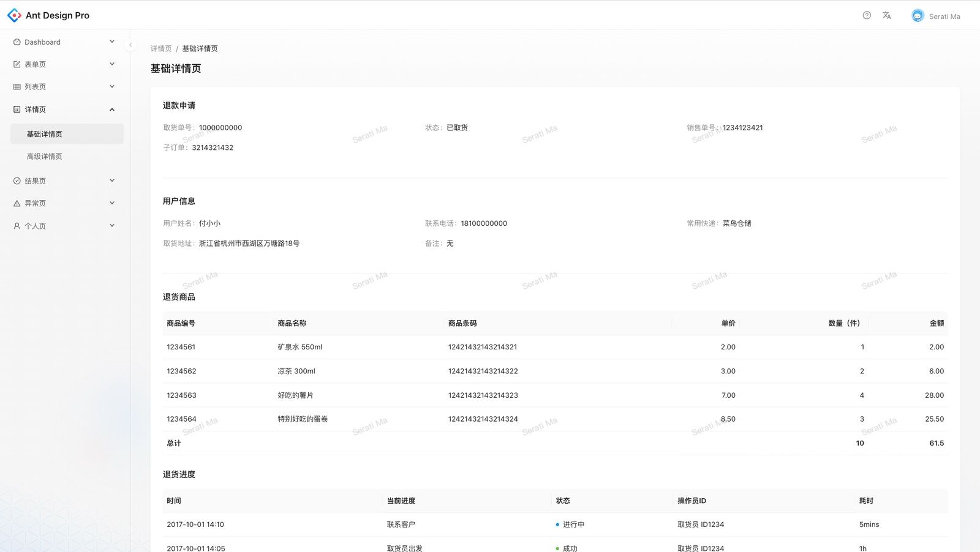Expand the 表单页 menu chevron
The height and width of the screenshot is (552, 980).
click(x=112, y=64)
